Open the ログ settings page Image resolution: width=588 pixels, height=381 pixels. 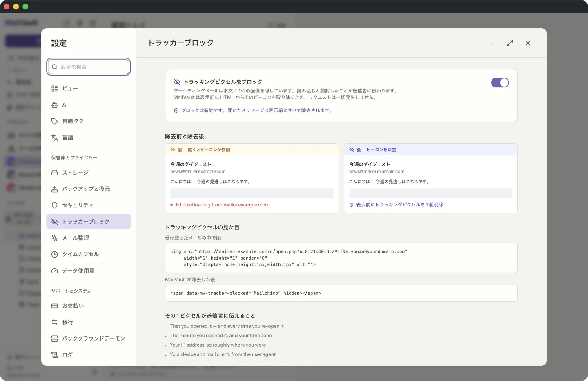[x=88, y=355]
